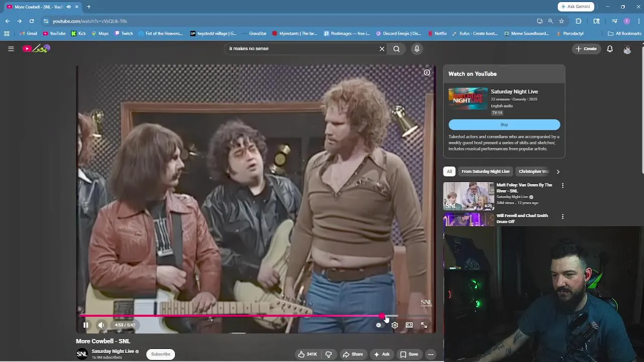This screenshot has height=362, width=644.
Task: Click the address bar URL youtube.com/watch
Action: (90, 21)
